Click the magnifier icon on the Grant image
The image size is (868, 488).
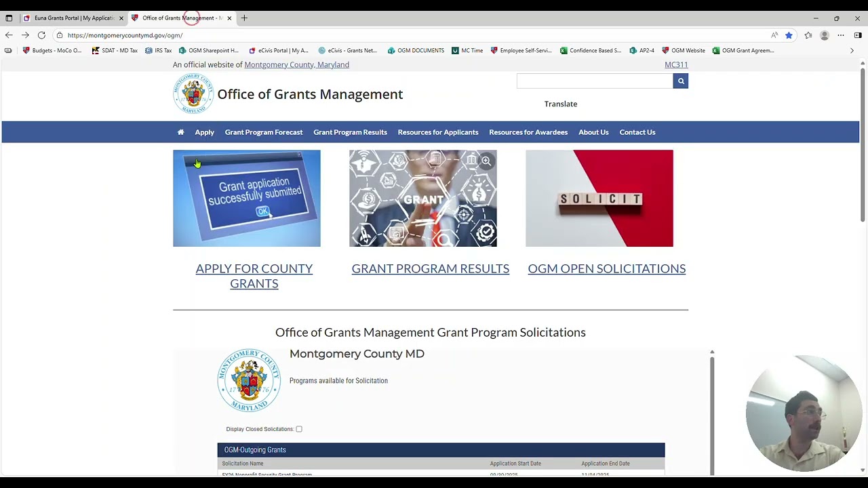pos(486,161)
